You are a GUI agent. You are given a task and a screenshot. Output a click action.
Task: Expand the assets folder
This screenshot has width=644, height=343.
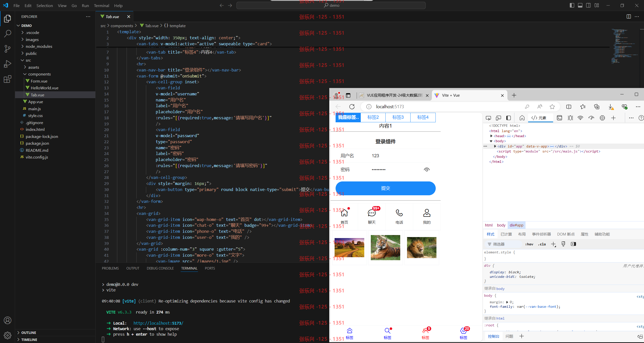tap(25, 67)
